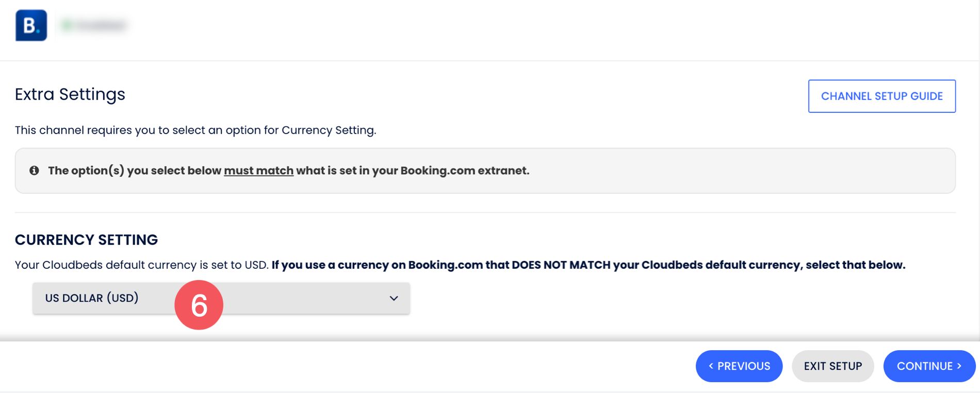The width and height of the screenshot is (980, 393).
Task: Click the Extra Settings heading
Action: click(70, 94)
